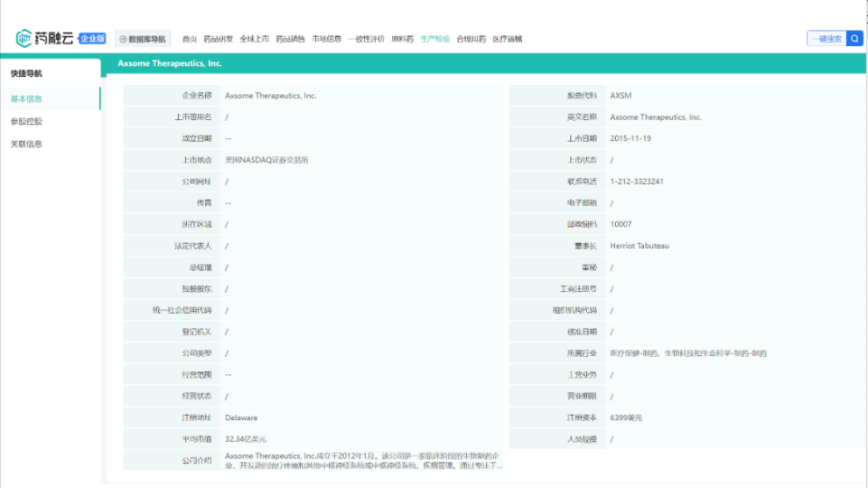Click the postal code 10007
Screen dimensions: 868x488
click(621, 224)
